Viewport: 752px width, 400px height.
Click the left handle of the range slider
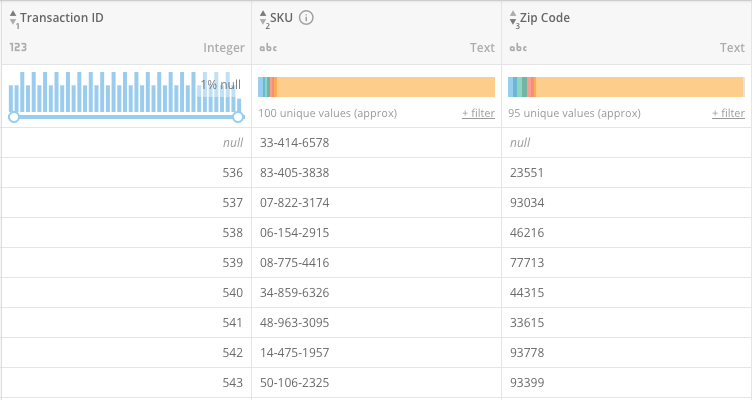click(14, 117)
